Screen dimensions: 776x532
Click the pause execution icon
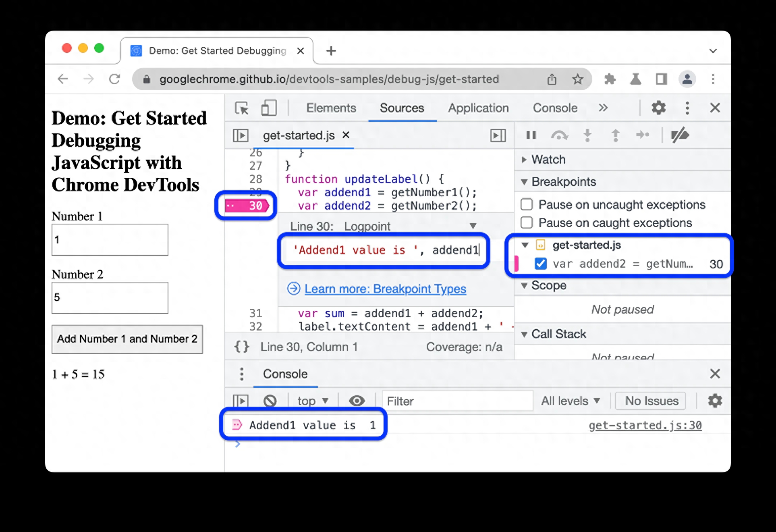click(x=530, y=135)
